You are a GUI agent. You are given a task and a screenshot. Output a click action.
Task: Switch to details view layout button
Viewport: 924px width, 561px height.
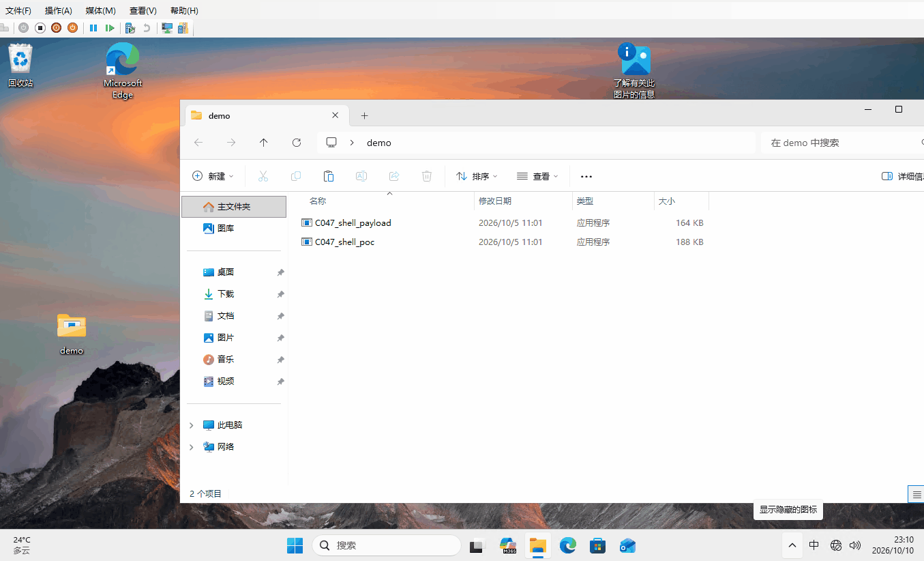click(x=915, y=493)
